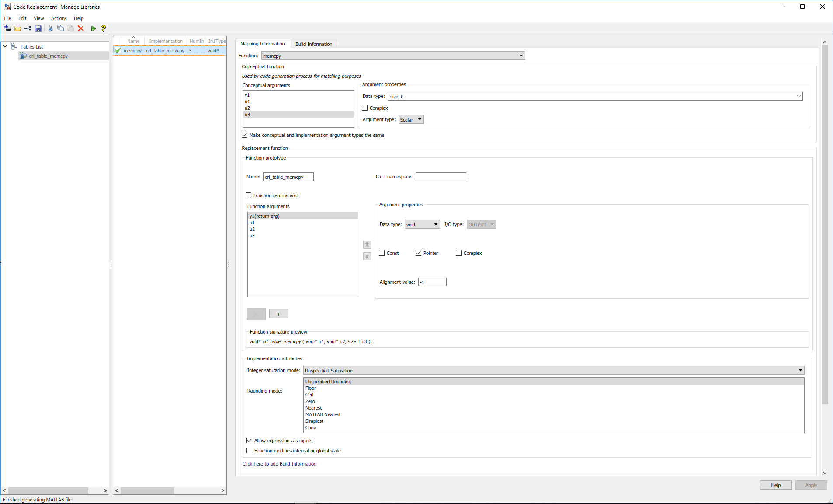Choose Simplest rounding mode
The image size is (833, 504).
554,421
